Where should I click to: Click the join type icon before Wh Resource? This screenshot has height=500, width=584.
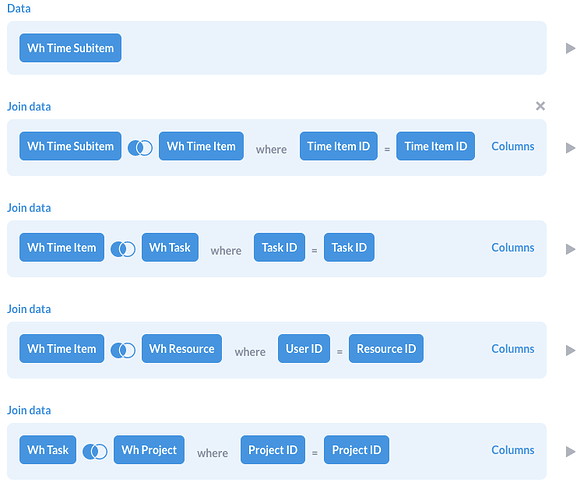point(123,350)
